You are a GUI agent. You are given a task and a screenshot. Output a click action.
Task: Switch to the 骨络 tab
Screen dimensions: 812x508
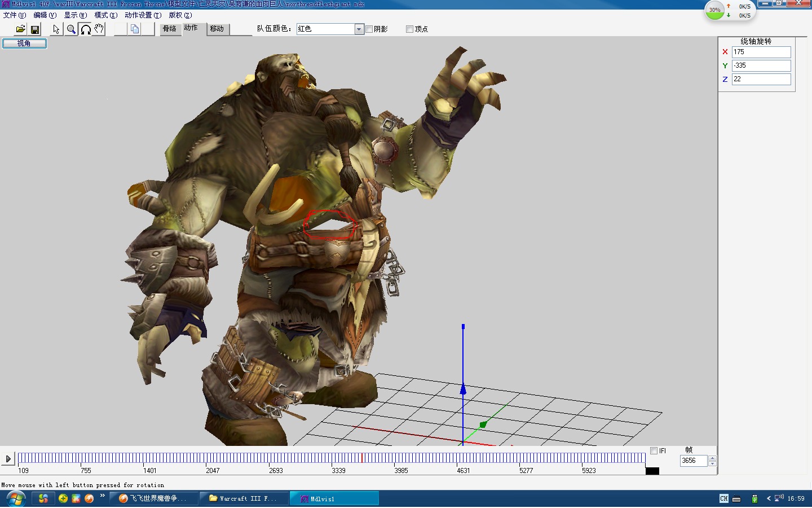[170, 29]
